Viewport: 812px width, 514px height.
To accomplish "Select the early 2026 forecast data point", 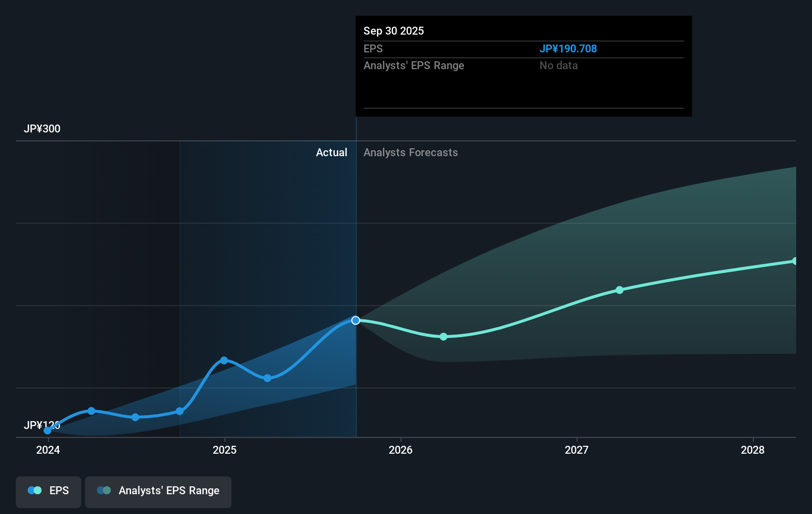I will (444, 337).
